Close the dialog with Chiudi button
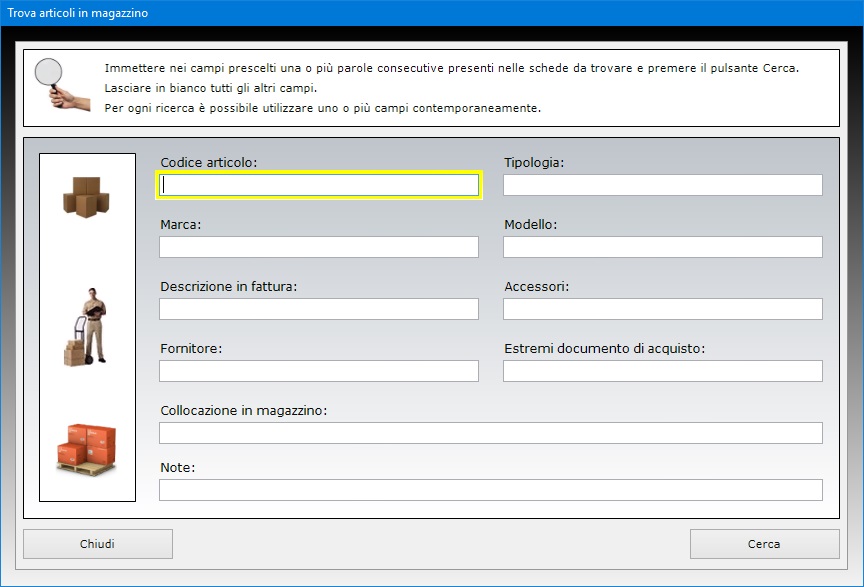Viewport: 864px width, 587px height. click(98, 544)
